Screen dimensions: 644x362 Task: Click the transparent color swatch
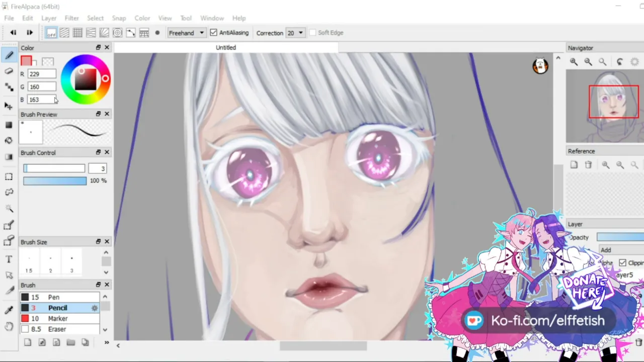48,61
